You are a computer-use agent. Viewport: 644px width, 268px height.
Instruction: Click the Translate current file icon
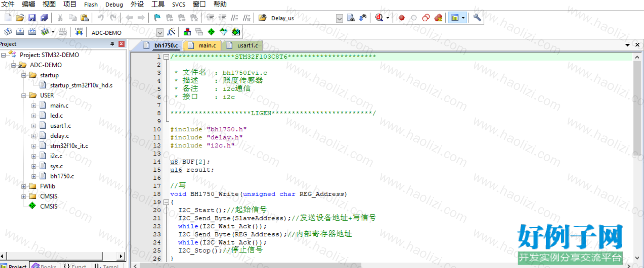pyautogui.click(x=8, y=32)
